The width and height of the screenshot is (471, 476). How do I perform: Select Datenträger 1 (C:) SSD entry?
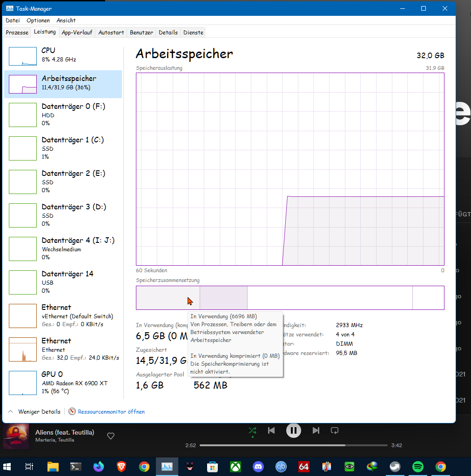click(x=63, y=148)
